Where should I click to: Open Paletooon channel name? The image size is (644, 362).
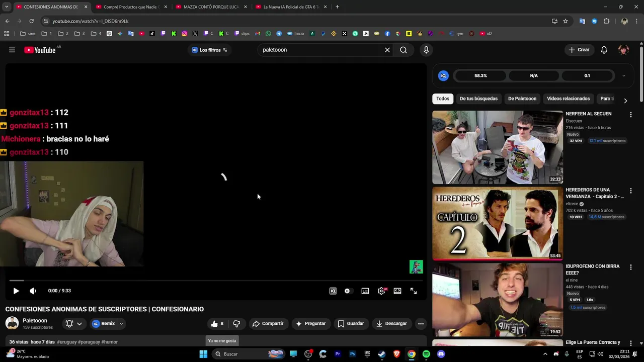click(35, 320)
